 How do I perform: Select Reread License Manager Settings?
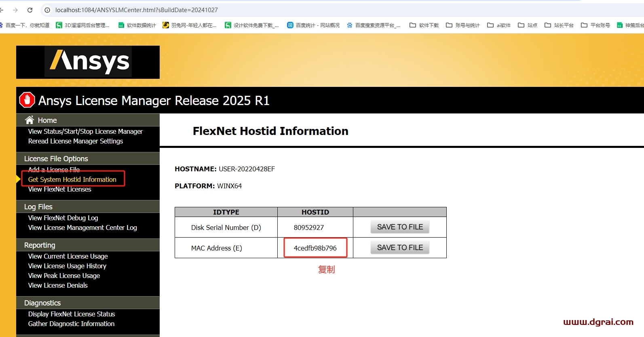(76, 141)
